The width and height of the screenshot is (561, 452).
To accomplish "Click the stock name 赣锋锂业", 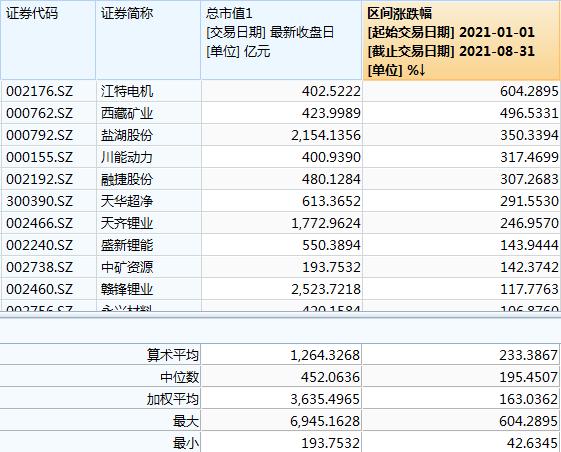I will [x=127, y=289].
